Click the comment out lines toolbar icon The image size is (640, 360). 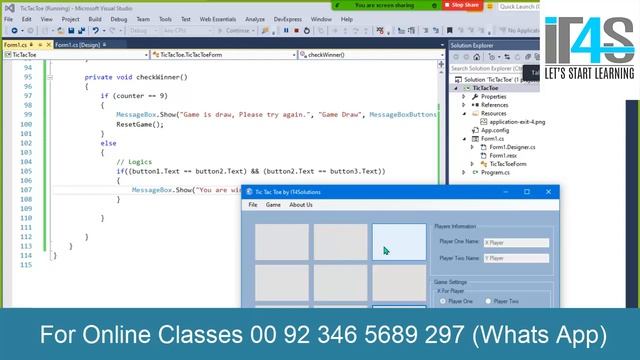click(x=425, y=31)
